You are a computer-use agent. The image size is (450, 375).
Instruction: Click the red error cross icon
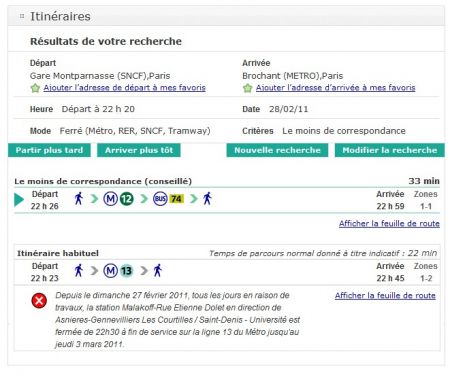[x=39, y=301]
